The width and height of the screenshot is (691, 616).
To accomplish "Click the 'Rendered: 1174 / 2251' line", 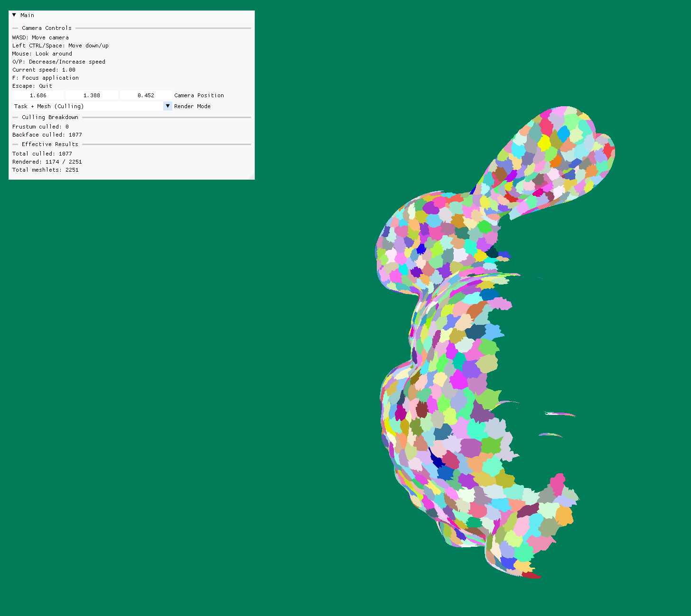I will (47, 162).
